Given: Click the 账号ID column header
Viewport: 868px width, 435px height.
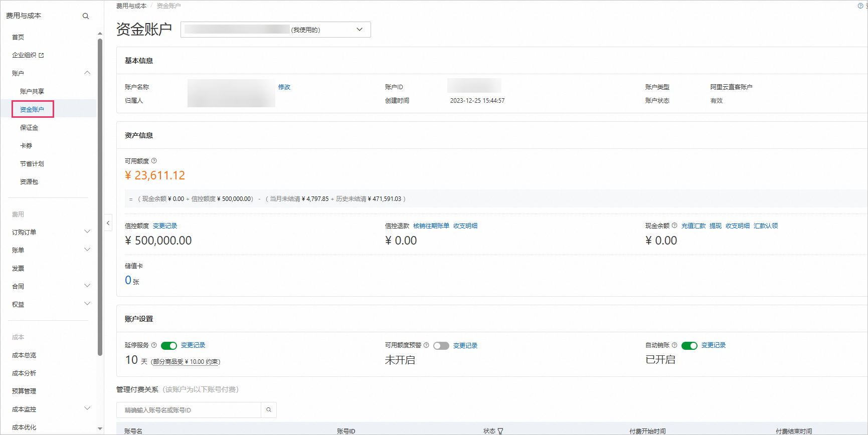Looking at the screenshot, I should (x=346, y=431).
